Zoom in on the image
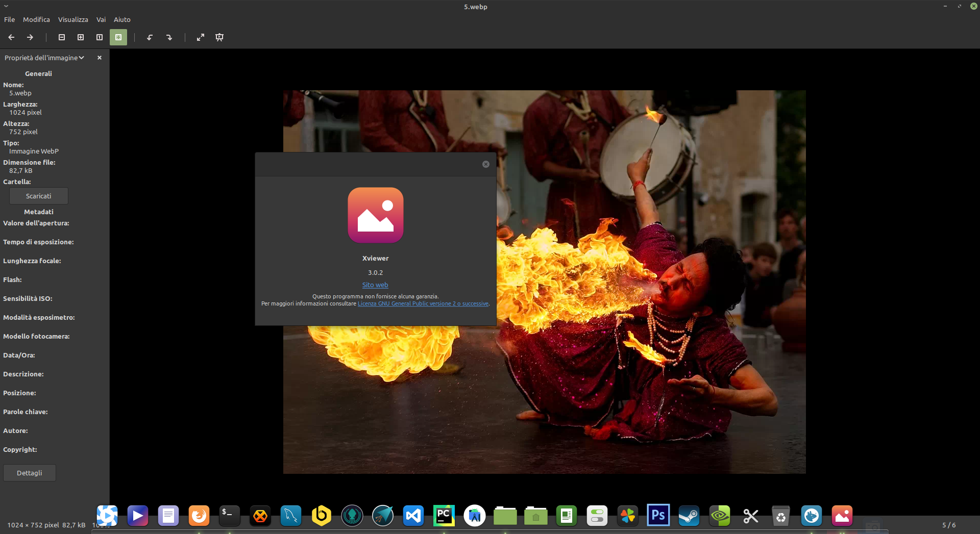The image size is (980, 534). (x=80, y=37)
